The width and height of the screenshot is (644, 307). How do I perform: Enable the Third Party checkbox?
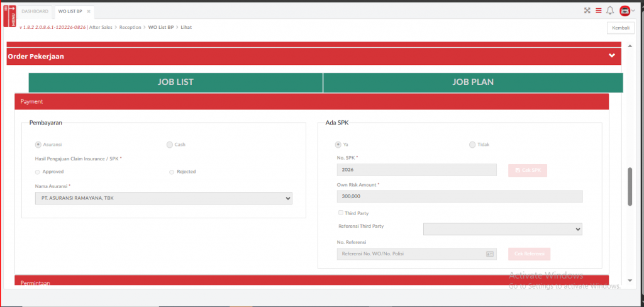341,213
